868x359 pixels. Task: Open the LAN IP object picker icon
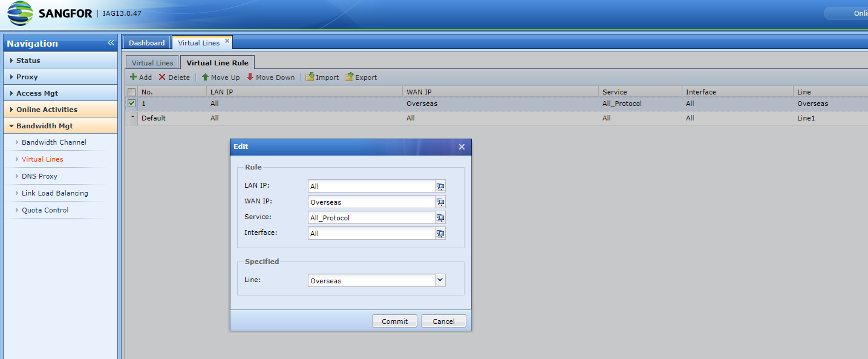pyautogui.click(x=440, y=186)
